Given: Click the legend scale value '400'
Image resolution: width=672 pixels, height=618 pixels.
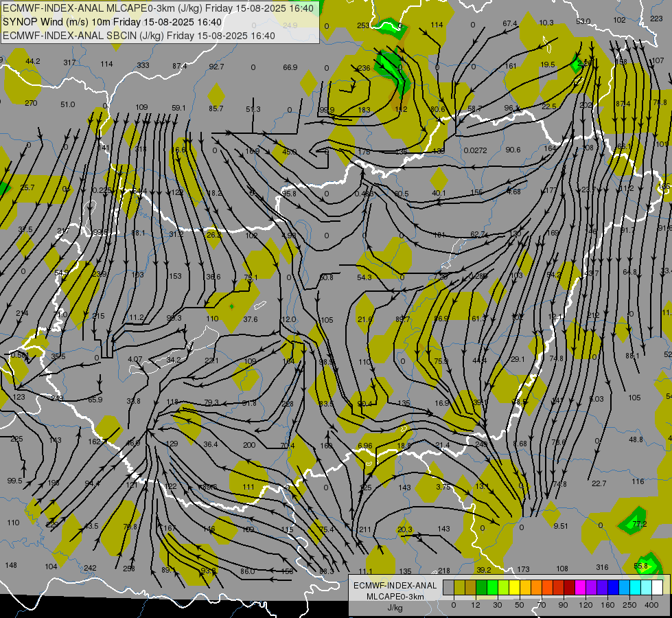Looking at the screenshot, I should tap(651, 605).
